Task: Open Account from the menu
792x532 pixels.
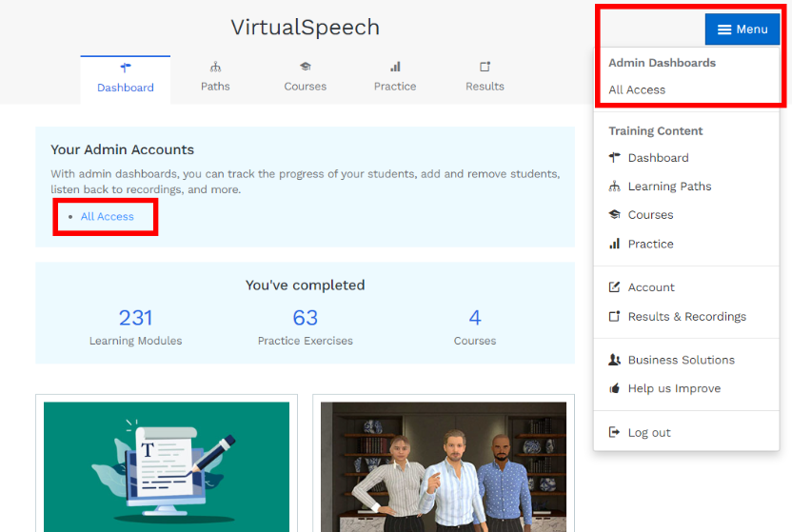Action: (x=651, y=287)
